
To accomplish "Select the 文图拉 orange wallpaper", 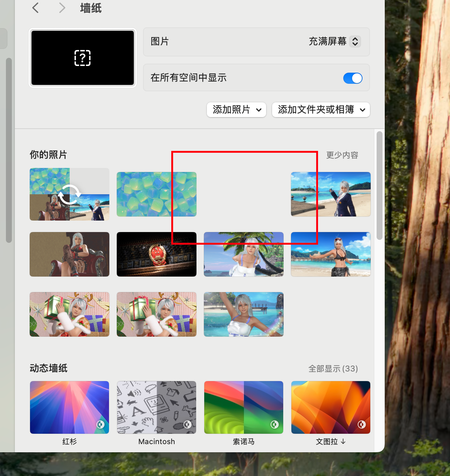I will [331, 407].
